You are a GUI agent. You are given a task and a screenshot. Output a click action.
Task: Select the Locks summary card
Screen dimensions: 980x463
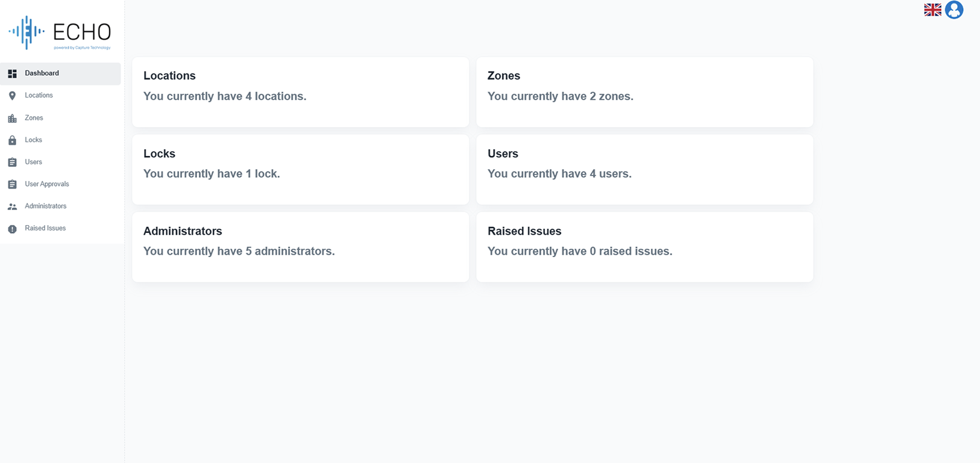pos(300,169)
